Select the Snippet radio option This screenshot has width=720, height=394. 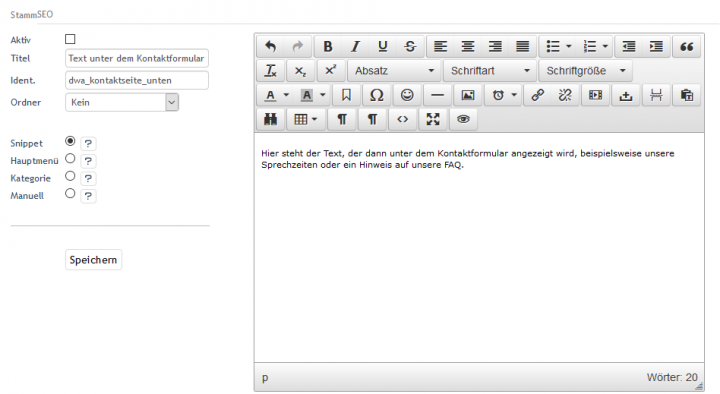(x=70, y=141)
